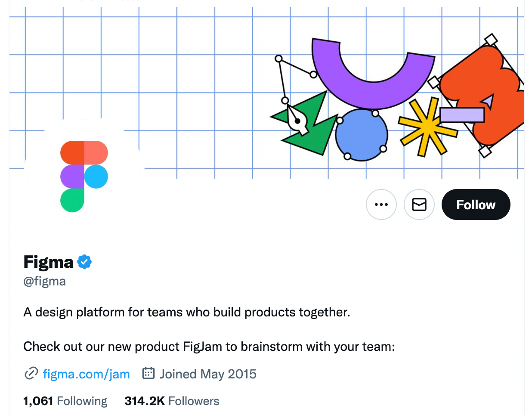
Task: View the 314.2K Followers list
Action: pos(172,401)
